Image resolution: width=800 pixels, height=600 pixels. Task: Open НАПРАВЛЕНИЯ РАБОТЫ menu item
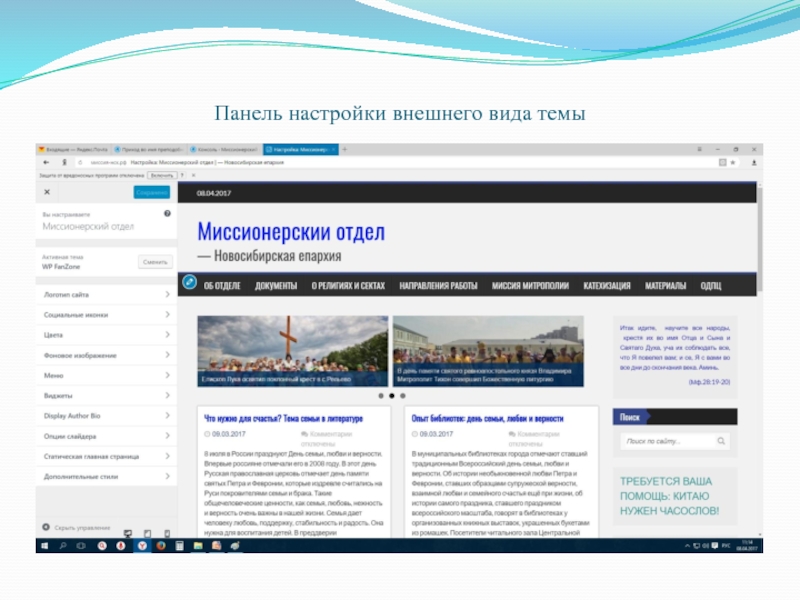(438, 286)
